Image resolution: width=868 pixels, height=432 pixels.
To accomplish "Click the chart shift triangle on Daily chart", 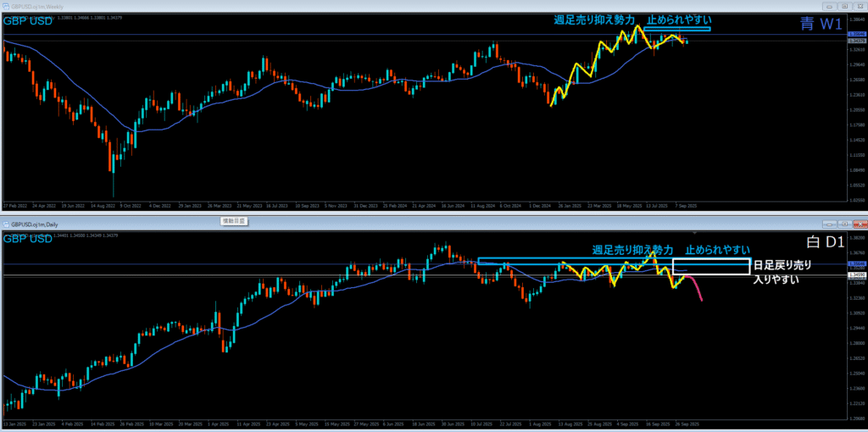I will coord(695,233).
